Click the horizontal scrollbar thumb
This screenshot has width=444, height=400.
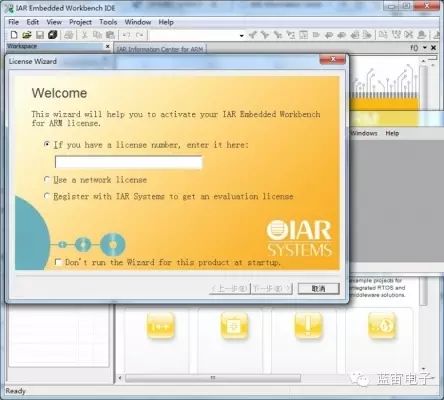(213, 378)
